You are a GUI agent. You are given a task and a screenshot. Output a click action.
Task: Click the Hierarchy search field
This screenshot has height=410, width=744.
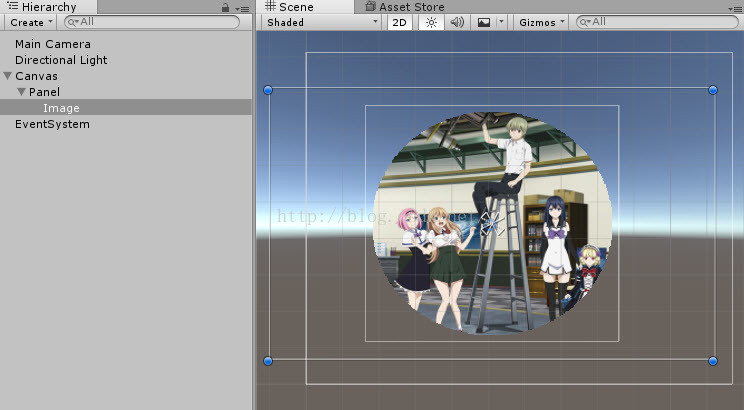point(152,22)
